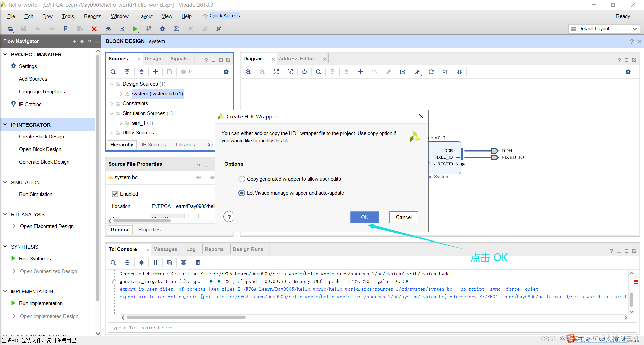This screenshot has width=644, height=345.
Task: Collapse all in Sources panel
Action: click(x=127, y=72)
